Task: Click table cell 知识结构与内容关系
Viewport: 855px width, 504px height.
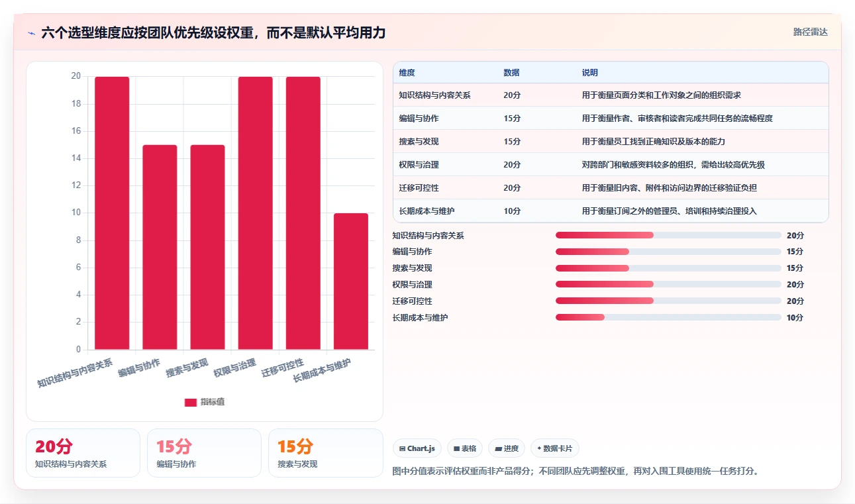Action: pyautogui.click(x=434, y=95)
